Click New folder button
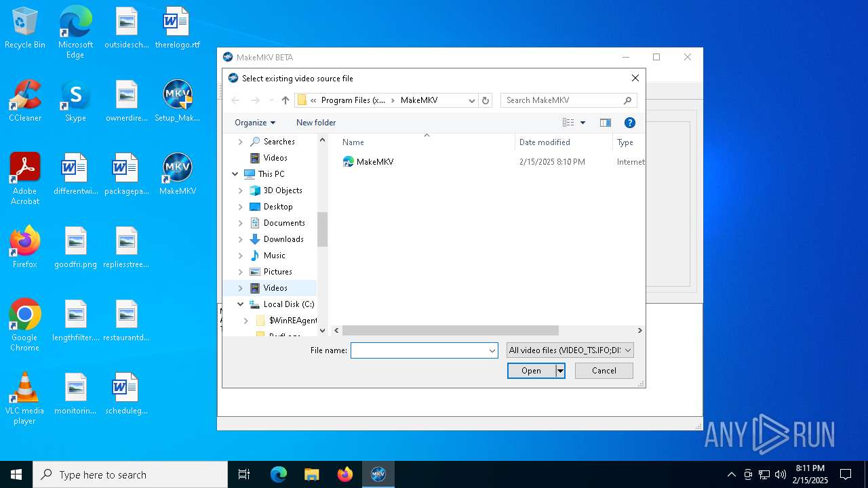 [316, 123]
